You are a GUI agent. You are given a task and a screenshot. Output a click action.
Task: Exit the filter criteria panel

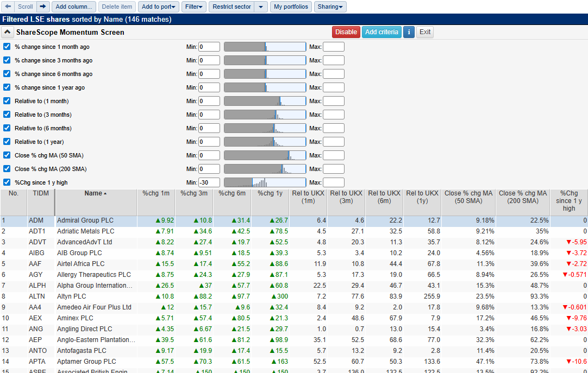pos(425,32)
